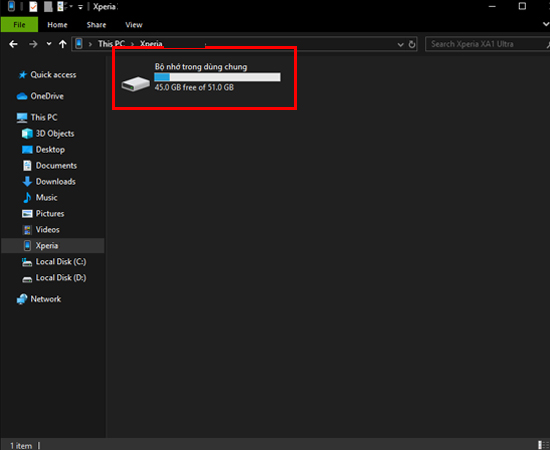Open Music folder in sidebar
The width and height of the screenshot is (550, 450).
click(40, 198)
